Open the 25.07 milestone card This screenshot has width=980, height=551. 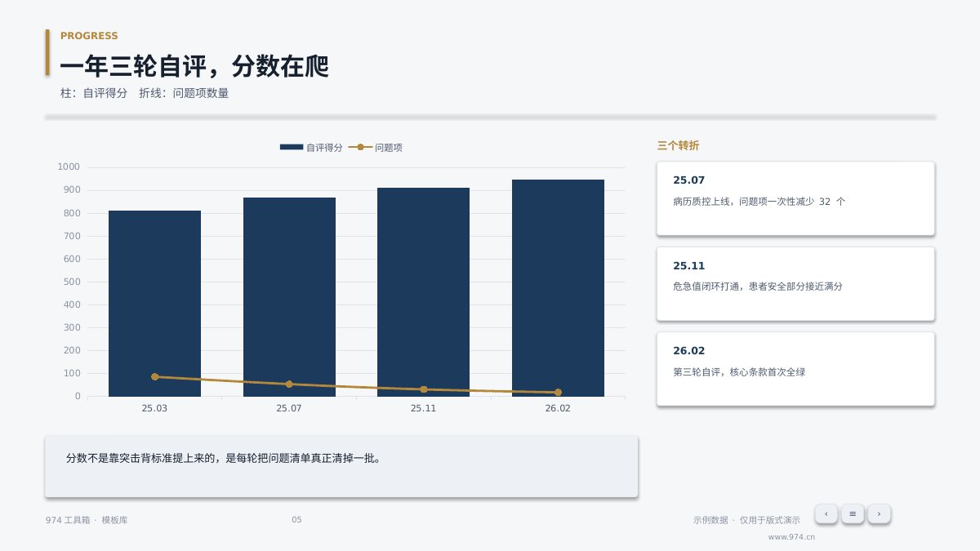[795, 198]
